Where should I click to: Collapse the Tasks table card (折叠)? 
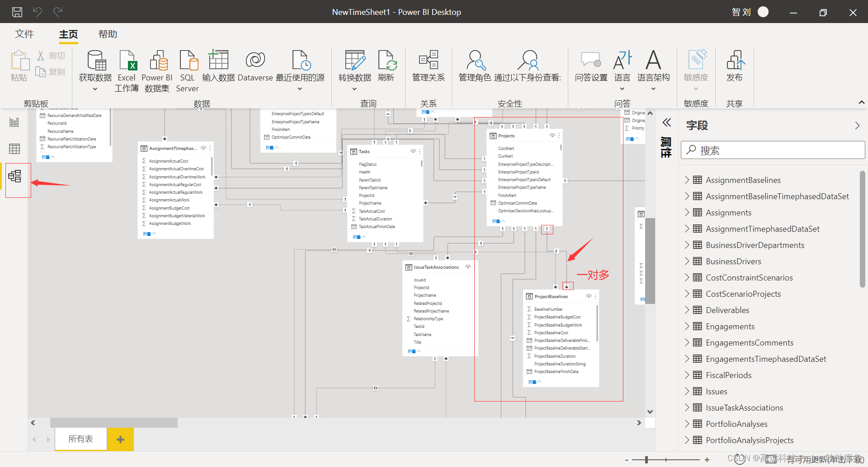(359, 237)
